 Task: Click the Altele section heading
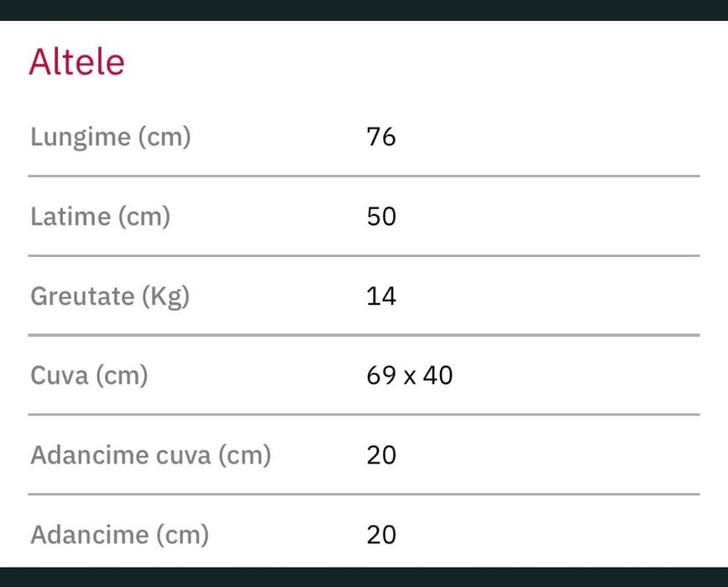[76, 62]
